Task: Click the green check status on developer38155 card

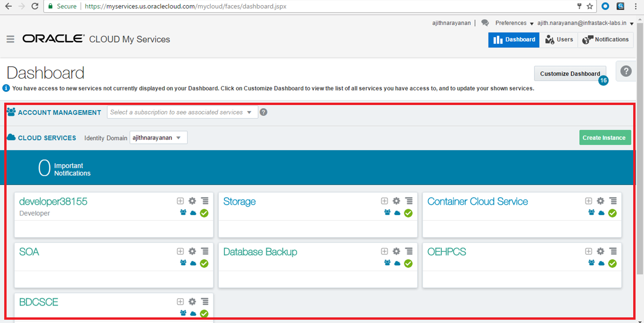Action: (204, 213)
